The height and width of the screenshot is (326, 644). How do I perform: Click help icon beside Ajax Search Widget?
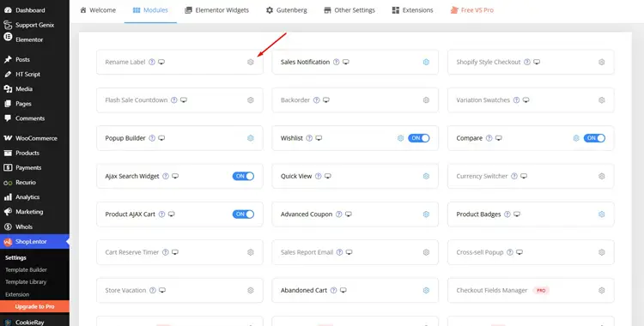pos(166,176)
